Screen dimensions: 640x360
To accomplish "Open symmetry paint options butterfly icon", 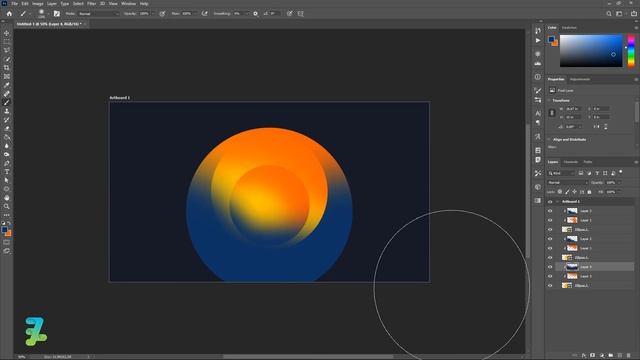I will [301, 13].
